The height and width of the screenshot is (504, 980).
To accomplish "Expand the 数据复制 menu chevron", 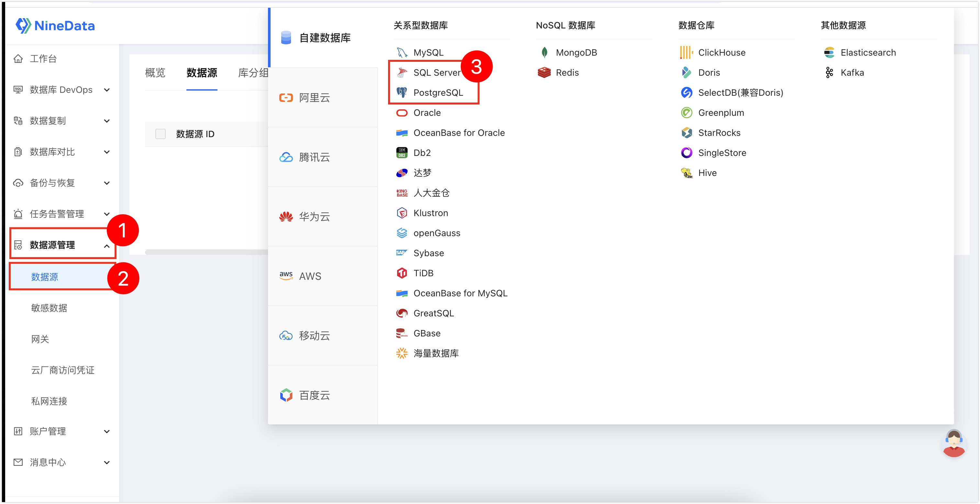I will [107, 121].
